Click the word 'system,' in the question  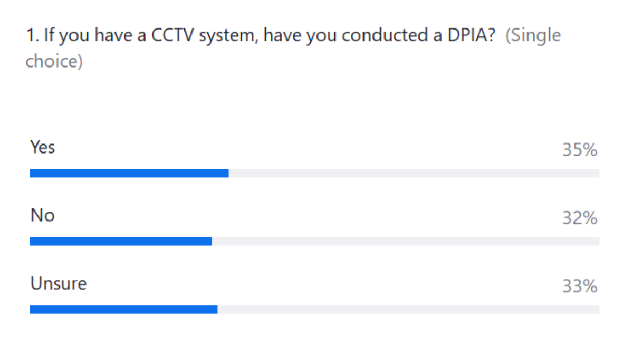coord(225,36)
